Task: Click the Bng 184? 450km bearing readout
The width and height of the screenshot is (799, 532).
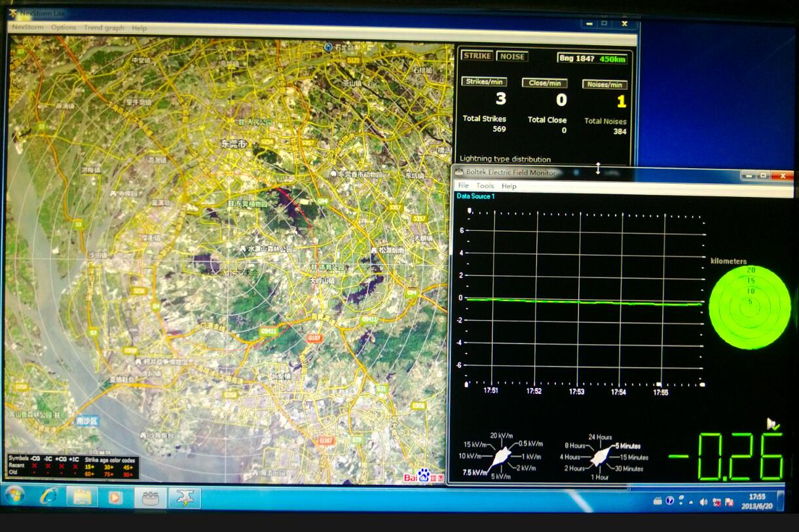Action: tap(592, 58)
